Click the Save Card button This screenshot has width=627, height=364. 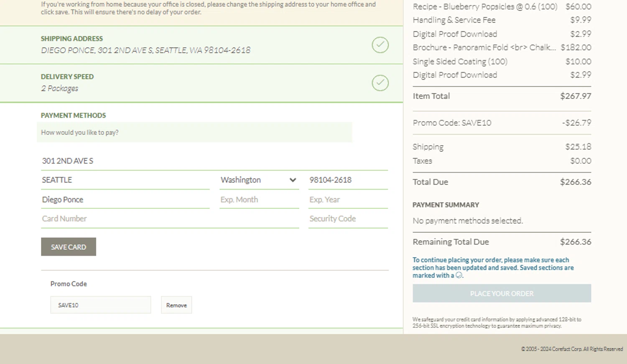tap(69, 247)
